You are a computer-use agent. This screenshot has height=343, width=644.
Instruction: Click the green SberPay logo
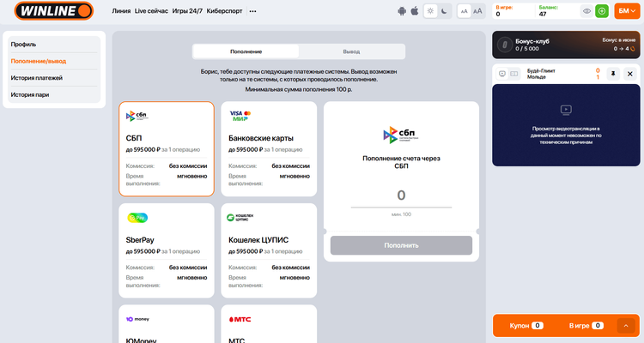pyautogui.click(x=137, y=218)
